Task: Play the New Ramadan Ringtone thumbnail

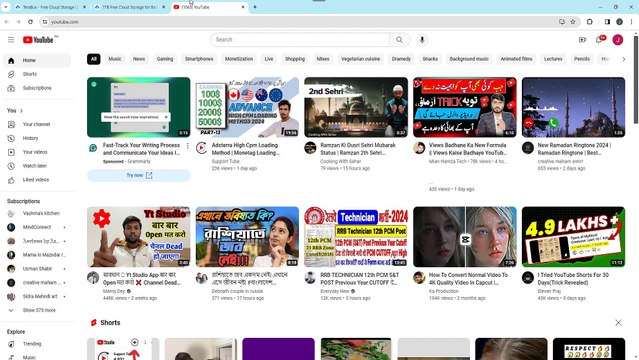Action: pos(573,107)
